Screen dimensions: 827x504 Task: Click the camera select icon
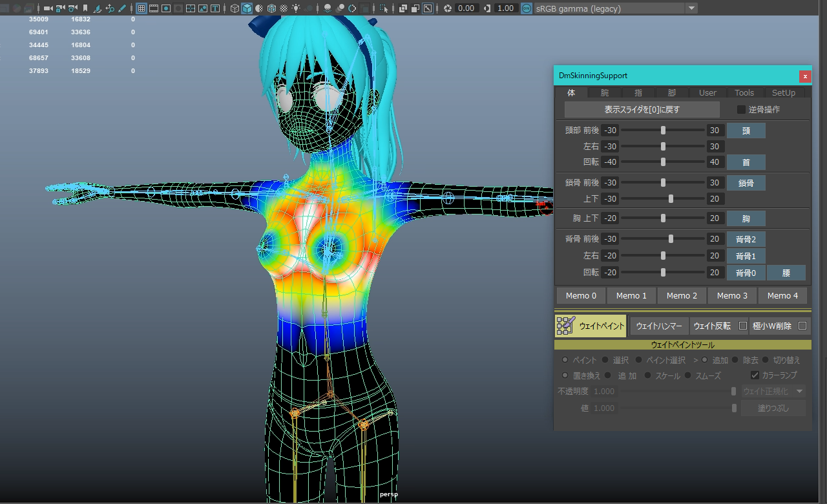pyautogui.click(x=48, y=8)
